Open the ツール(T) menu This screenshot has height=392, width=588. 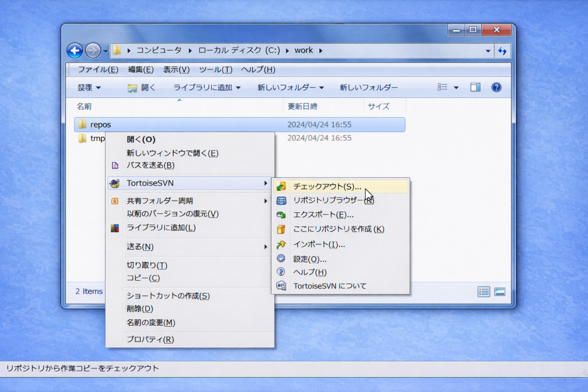click(x=215, y=69)
